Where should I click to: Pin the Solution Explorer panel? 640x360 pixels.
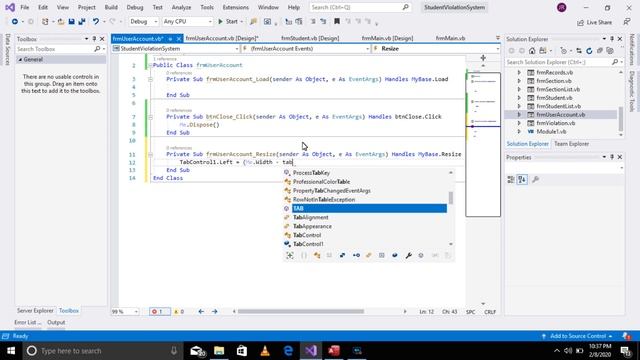[x=612, y=39]
